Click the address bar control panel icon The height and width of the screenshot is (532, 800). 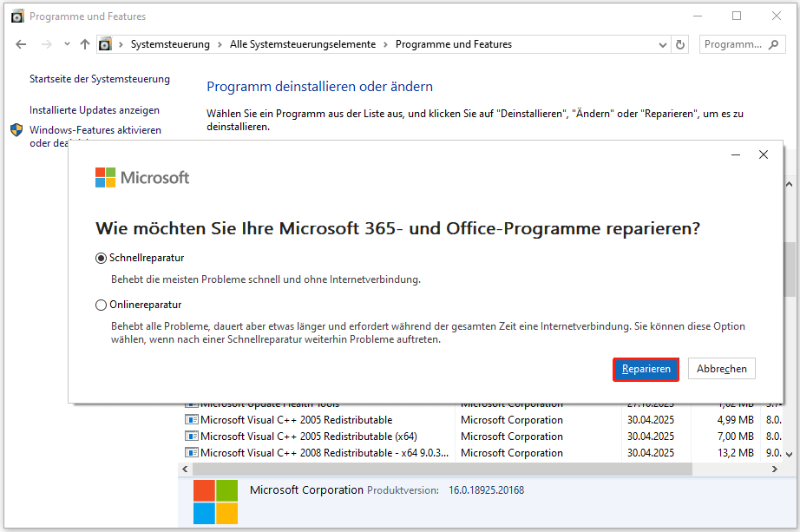coord(105,44)
